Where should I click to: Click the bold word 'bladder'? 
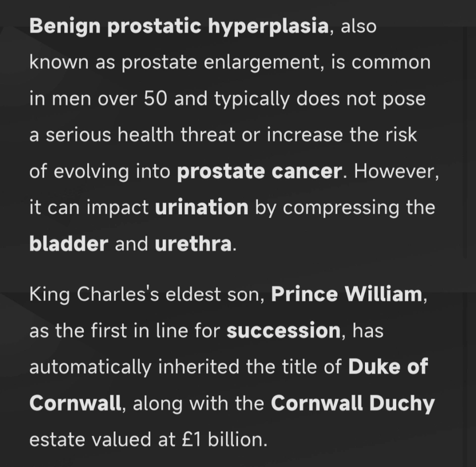pos(68,244)
